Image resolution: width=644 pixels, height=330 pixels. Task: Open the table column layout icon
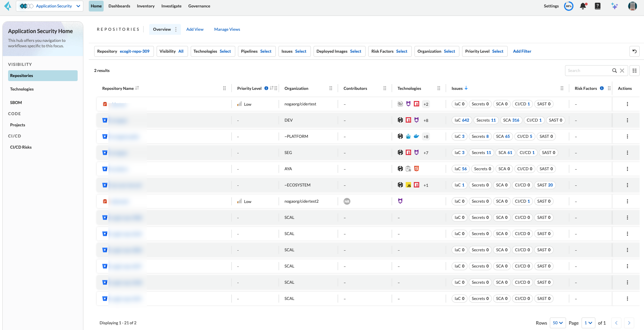tap(635, 71)
